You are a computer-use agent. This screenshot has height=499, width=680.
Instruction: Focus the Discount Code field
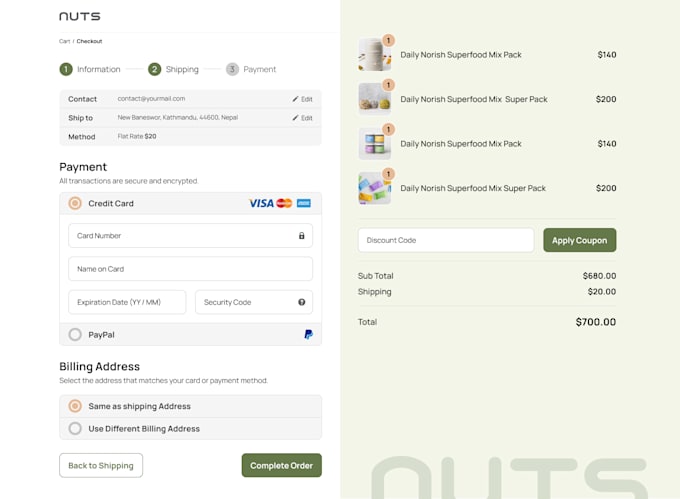(x=446, y=240)
